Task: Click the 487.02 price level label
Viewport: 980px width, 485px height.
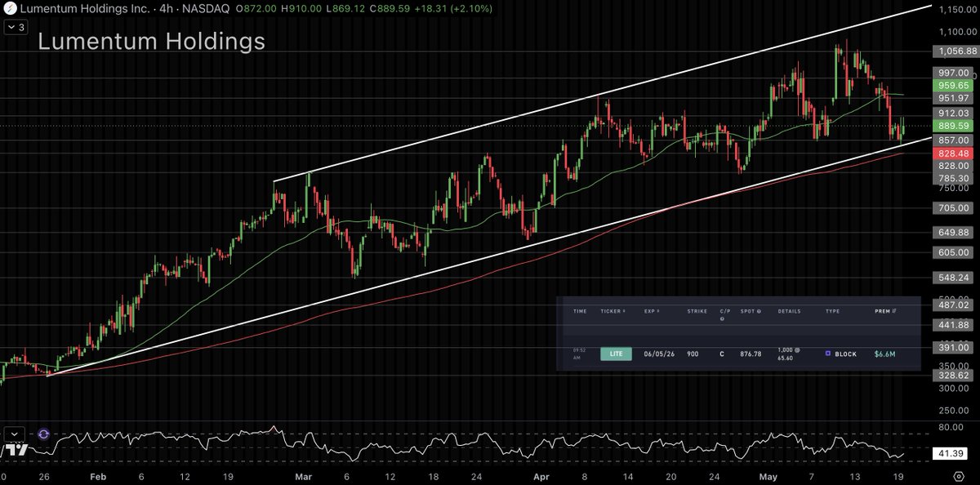Action: pyautogui.click(x=953, y=305)
